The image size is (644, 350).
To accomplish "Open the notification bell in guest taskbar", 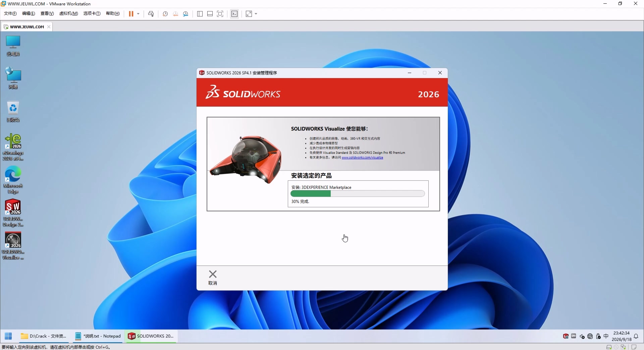I will point(636,336).
